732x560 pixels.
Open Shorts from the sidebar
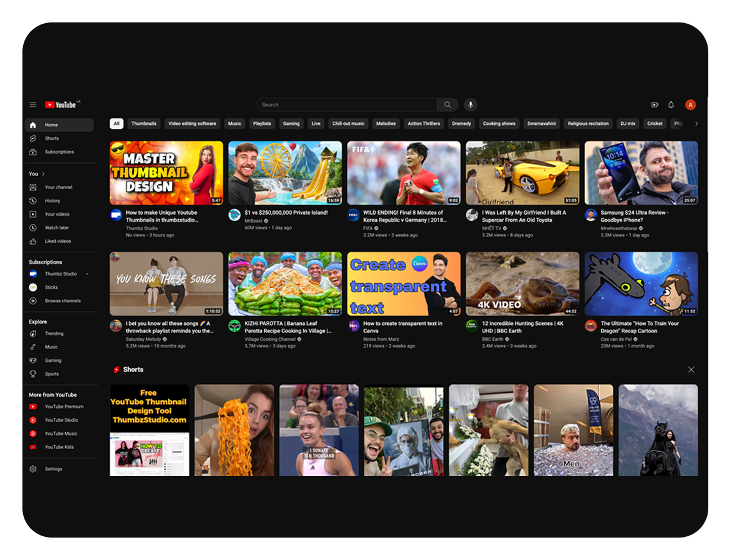tap(59, 138)
